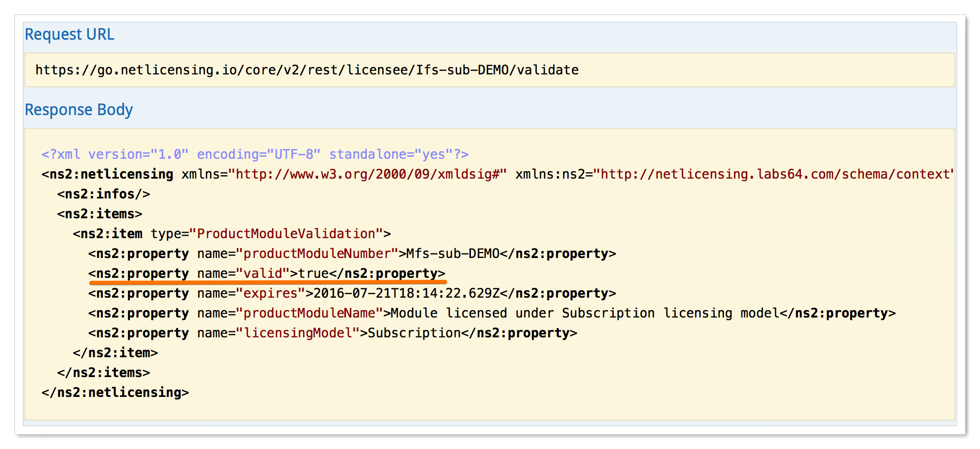The height and width of the screenshot is (449, 980).
Task: Click the closing ns2:item tag
Action: click(115, 353)
